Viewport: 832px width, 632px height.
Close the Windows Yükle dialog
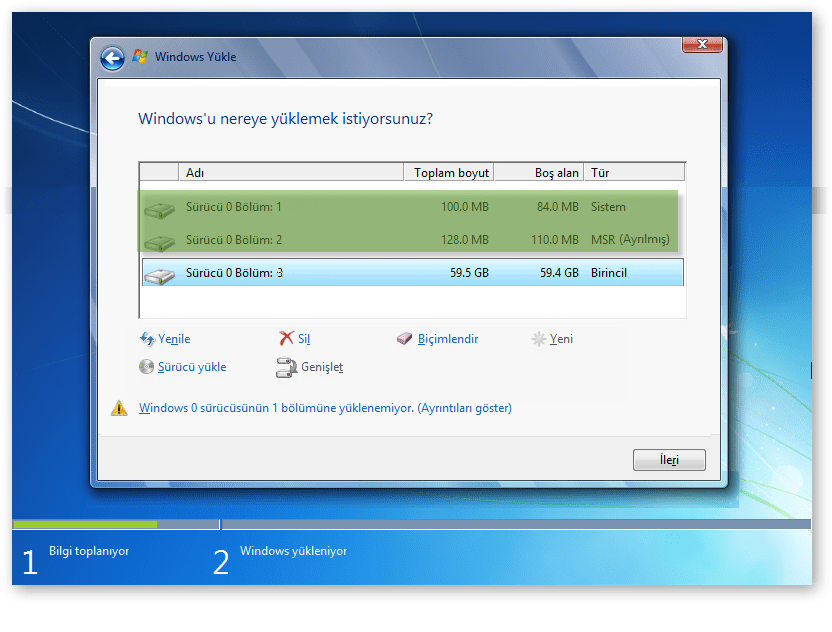702,44
